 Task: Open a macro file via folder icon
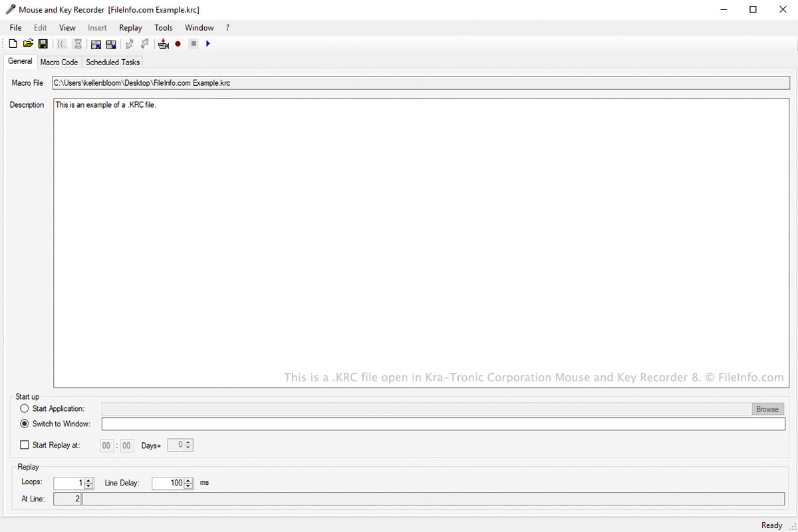coord(28,44)
